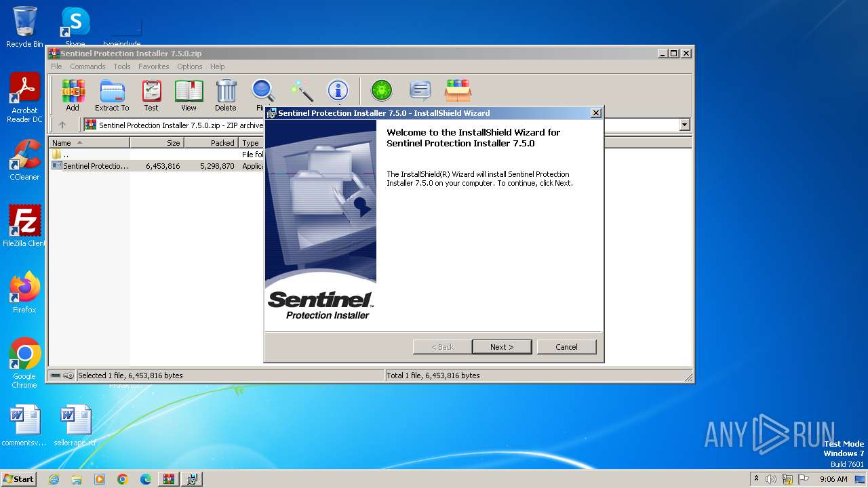This screenshot has width=868, height=488.
Task: Click the packed value 5,298,870
Action: tap(217, 165)
